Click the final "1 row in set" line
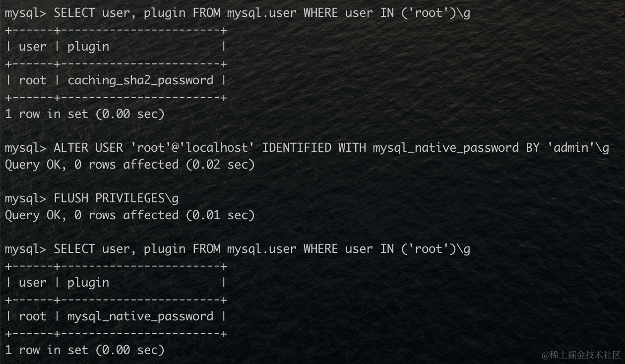The image size is (625, 364). click(84, 350)
